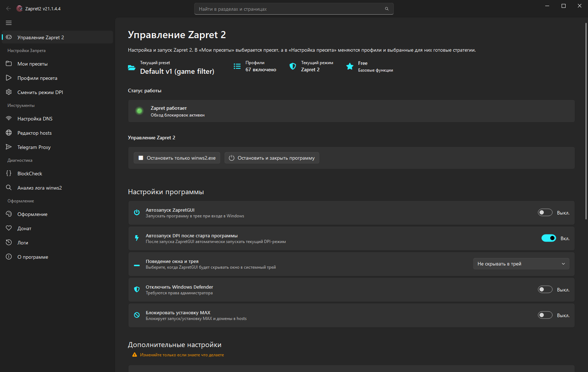The image size is (588, 372).
Task: Click Остановить и закрыть программу button
Action: [x=272, y=158]
